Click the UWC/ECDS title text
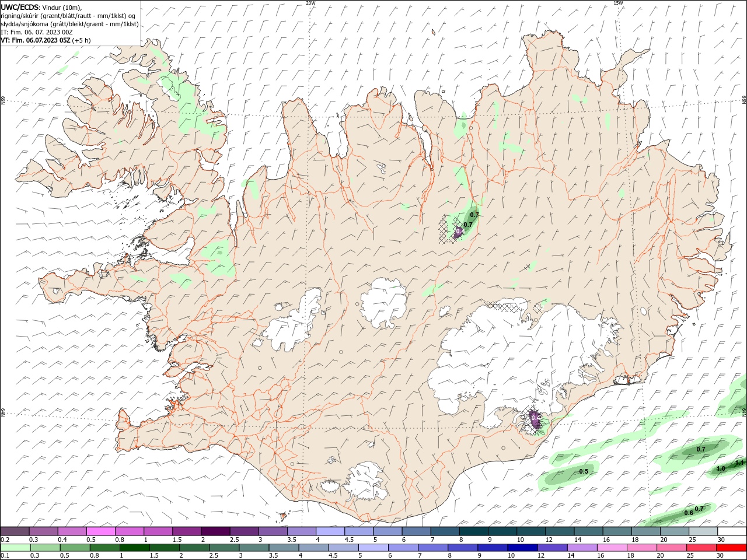This screenshot has height=560, width=747. coord(20,7)
